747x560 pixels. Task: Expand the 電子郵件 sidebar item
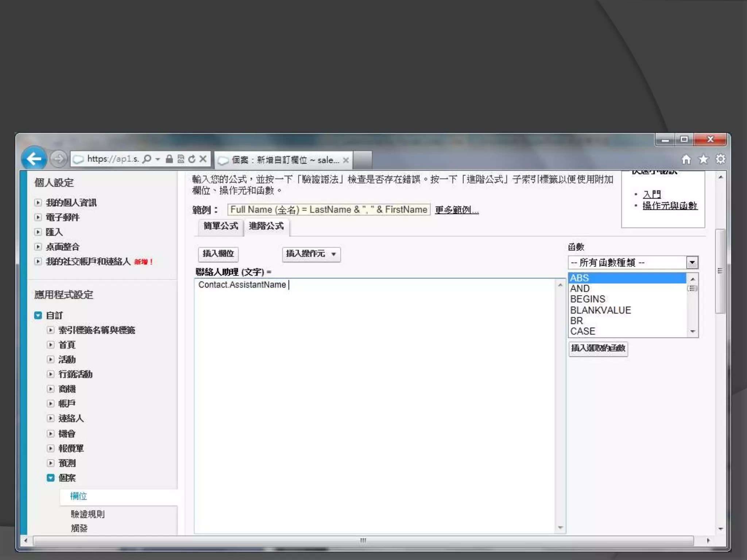click(38, 217)
